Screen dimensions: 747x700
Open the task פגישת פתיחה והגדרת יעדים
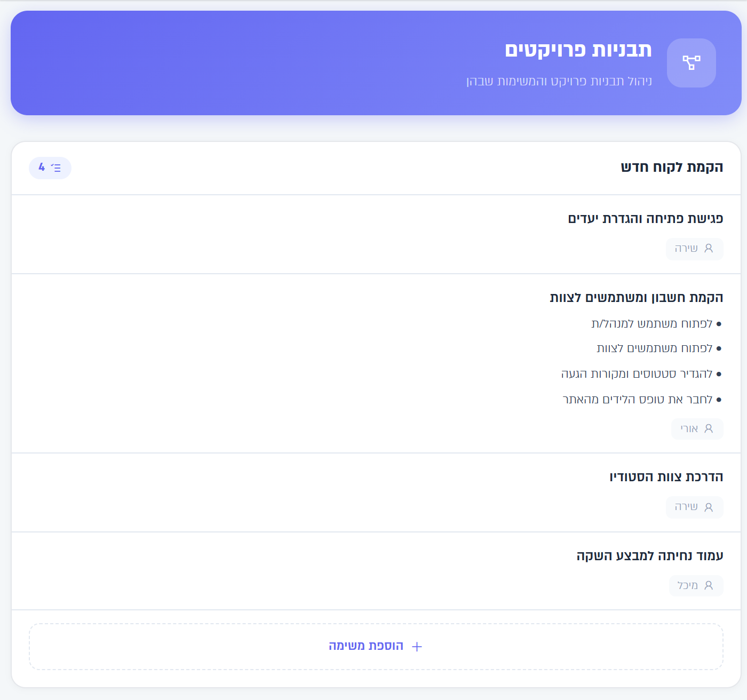(x=646, y=218)
